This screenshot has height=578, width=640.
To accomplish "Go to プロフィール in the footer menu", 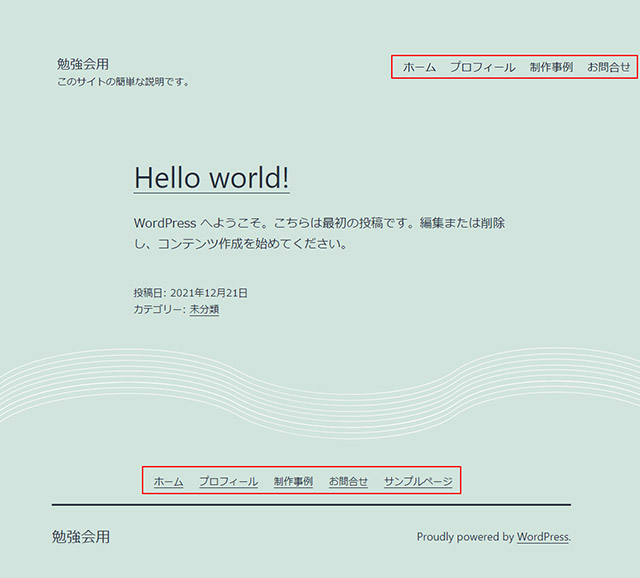I will (x=228, y=482).
